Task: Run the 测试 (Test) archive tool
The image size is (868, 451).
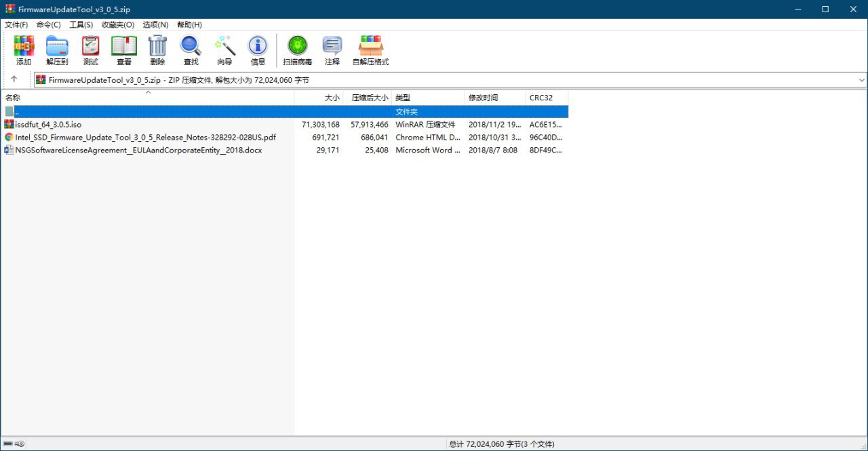Action: 90,51
